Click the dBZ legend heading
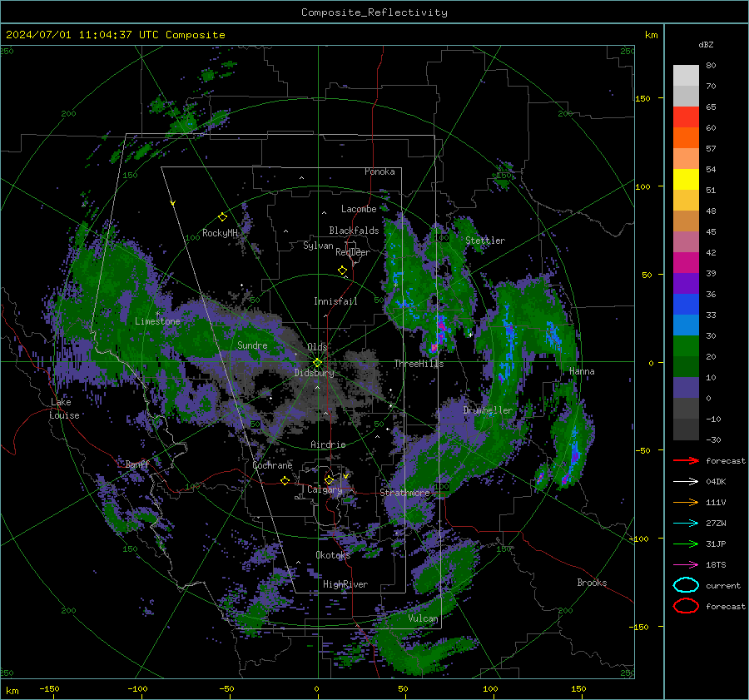 pyautogui.click(x=706, y=45)
